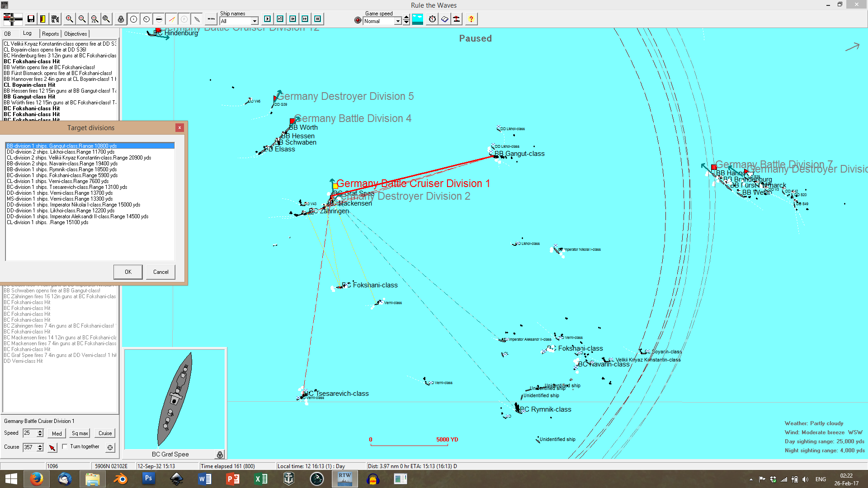Click the save game floppy icon
Screen dimensions: 868x488
[x=31, y=19]
